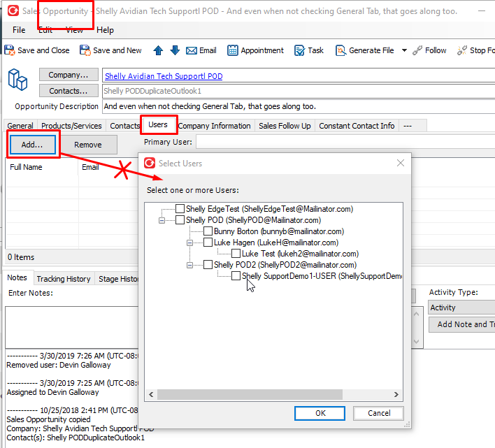Viewport: 495px width, 448px height.
Task: Switch to the General tab
Action: click(x=20, y=126)
